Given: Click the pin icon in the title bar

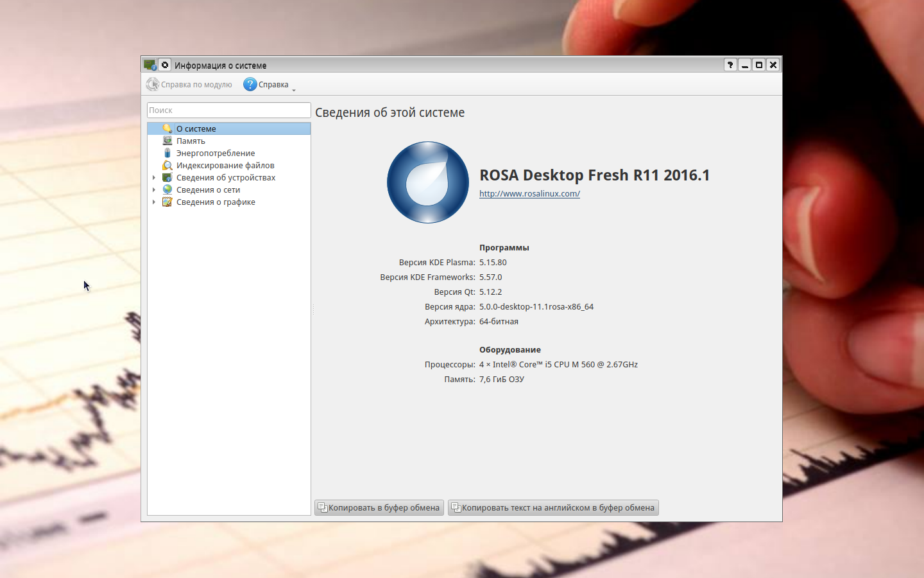Looking at the screenshot, I should tap(165, 65).
